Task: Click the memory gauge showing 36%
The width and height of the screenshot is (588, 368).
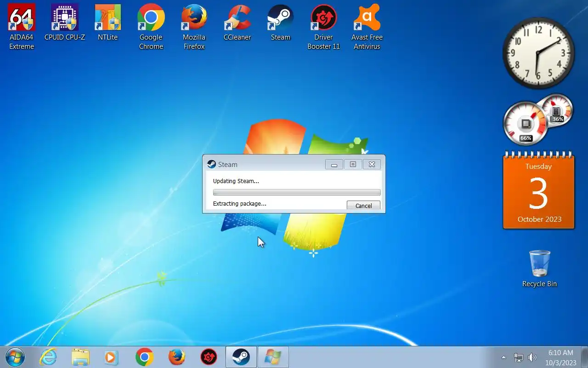Action: 557,110
